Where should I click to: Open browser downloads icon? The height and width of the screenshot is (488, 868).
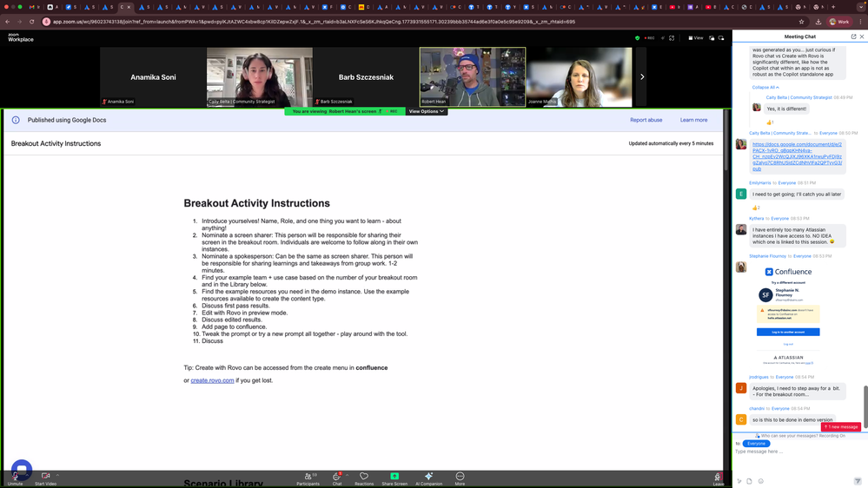click(x=818, y=22)
